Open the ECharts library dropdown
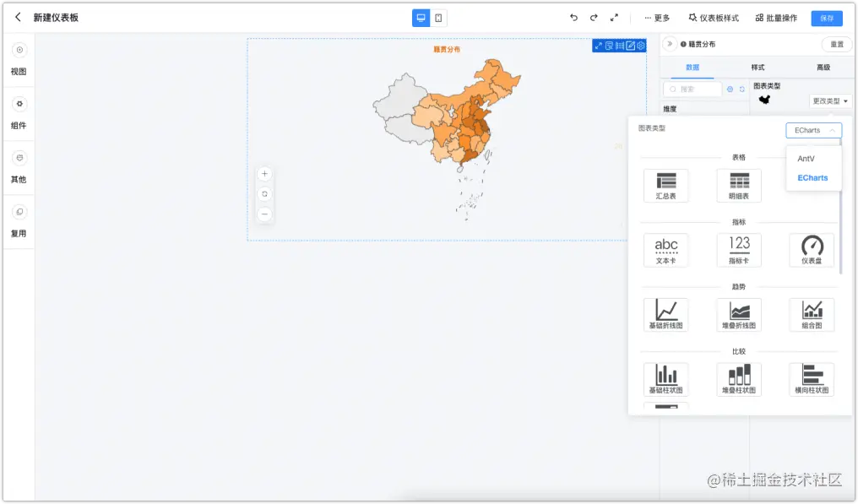This screenshot has height=504, width=858. (x=814, y=130)
